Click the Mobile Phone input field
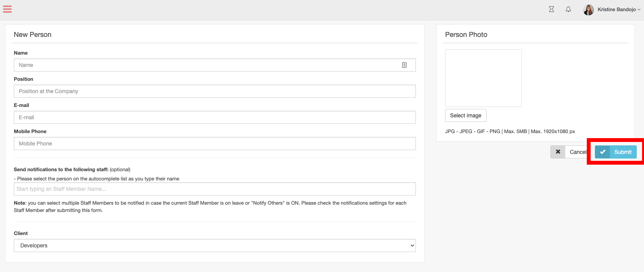This screenshot has height=272, width=644. pos(215,144)
